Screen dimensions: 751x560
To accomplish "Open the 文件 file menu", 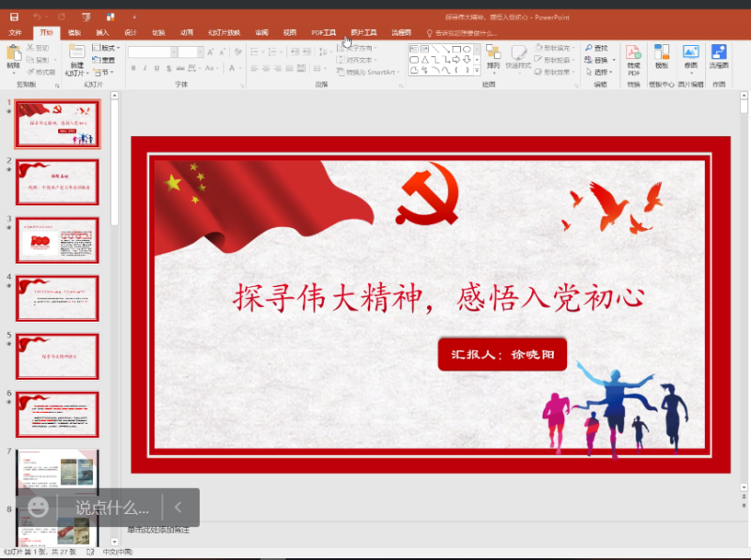I will point(15,33).
